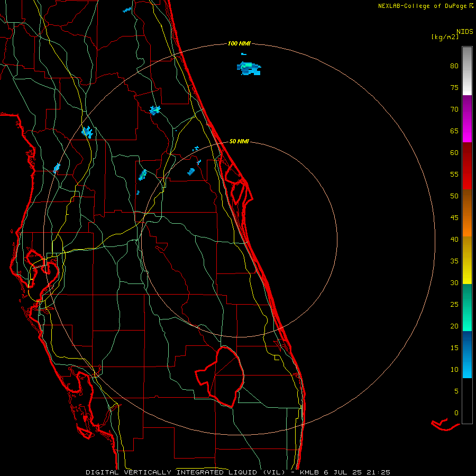Click the magenta segment of the color bar
This screenshot has width=476, height=476.
(x=467, y=118)
